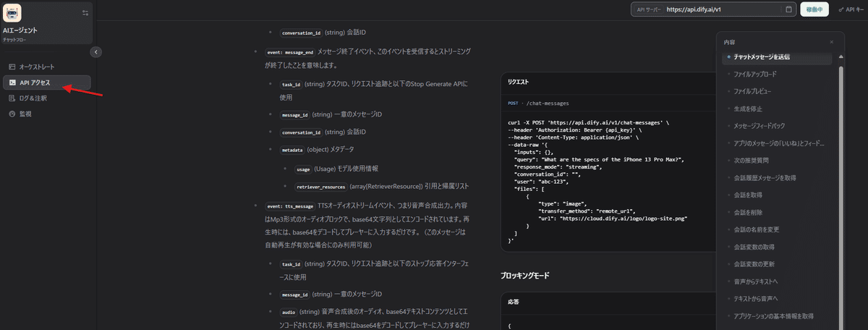The height and width of the screenshot is (330, 868).
Task: Go to the ファイルアップロード section
Action: 755,74
